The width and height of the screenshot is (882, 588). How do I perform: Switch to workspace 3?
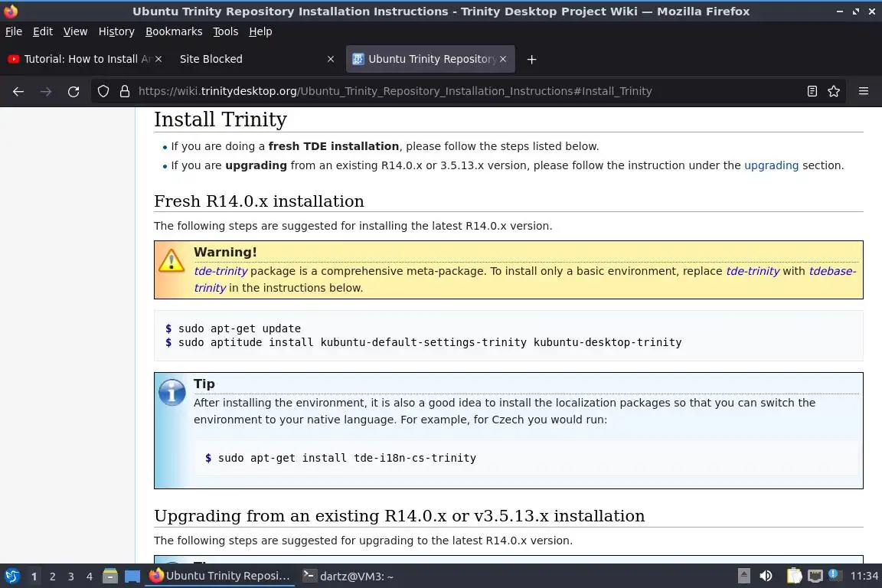point(71,577)
